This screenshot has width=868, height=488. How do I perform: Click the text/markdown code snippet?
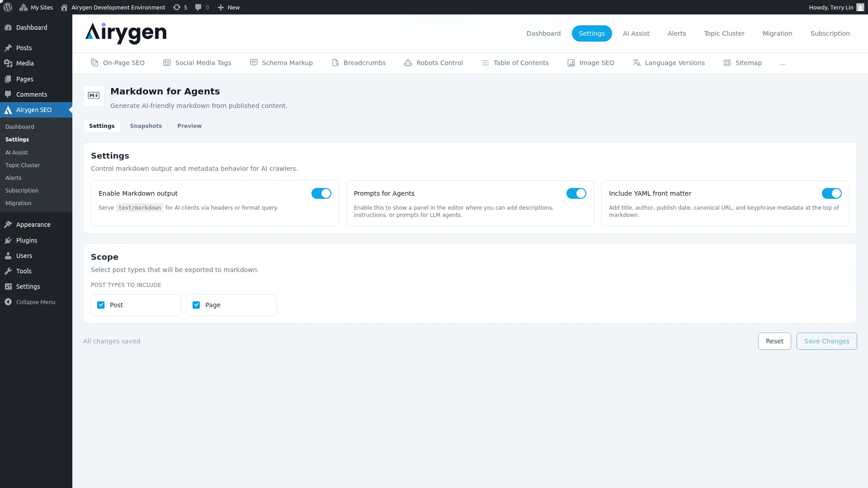point(140,208)
